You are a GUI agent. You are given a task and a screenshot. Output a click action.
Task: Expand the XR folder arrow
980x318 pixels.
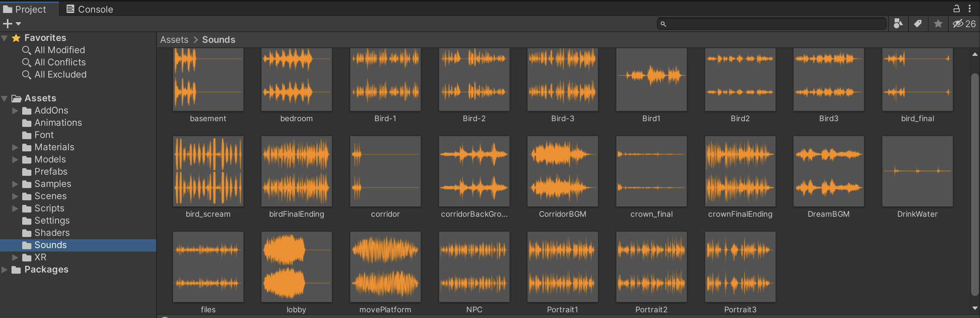(x=15, y=257)
